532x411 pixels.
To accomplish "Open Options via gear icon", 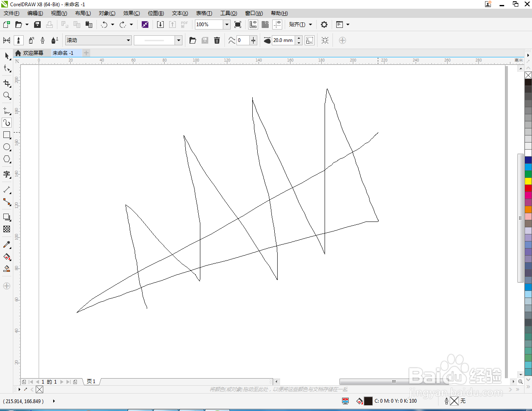I will point(324,25).
